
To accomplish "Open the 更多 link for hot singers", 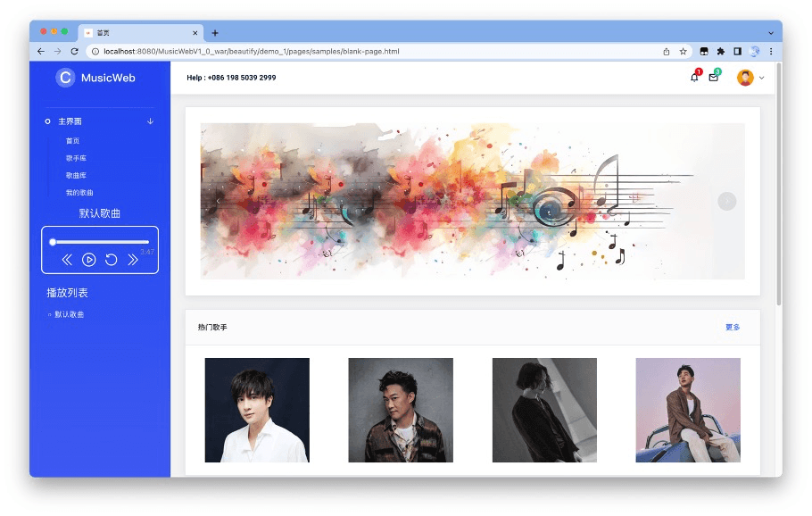I will [x=733, y=328].
